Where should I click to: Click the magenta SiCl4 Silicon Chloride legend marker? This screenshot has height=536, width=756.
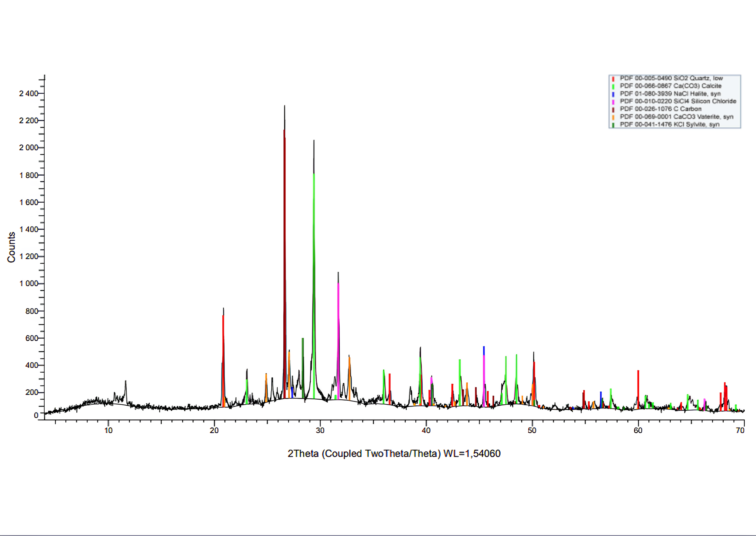pyautogui.click(x=613, y=102)
